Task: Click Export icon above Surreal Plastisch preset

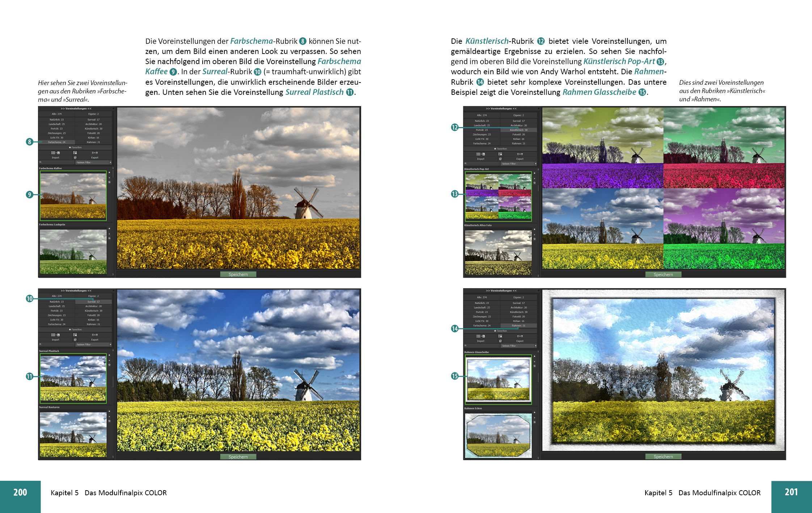Action: pyautogui.click(x=95, y=335)
